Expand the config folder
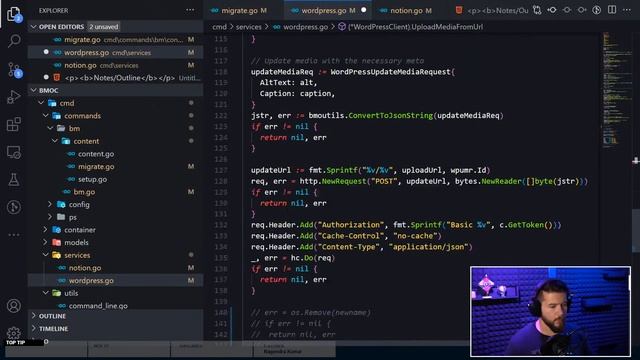Screen dimensions: 640x360 [x=50, y=204]
